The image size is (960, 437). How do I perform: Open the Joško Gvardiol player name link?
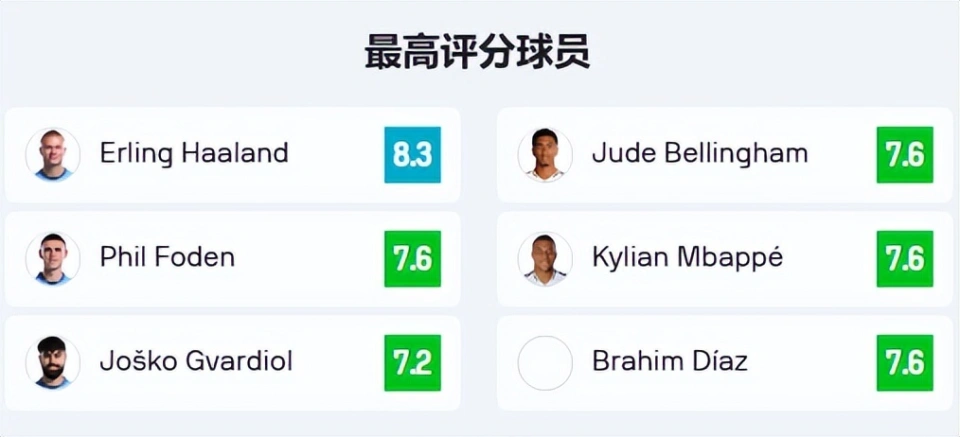[196, 361]
